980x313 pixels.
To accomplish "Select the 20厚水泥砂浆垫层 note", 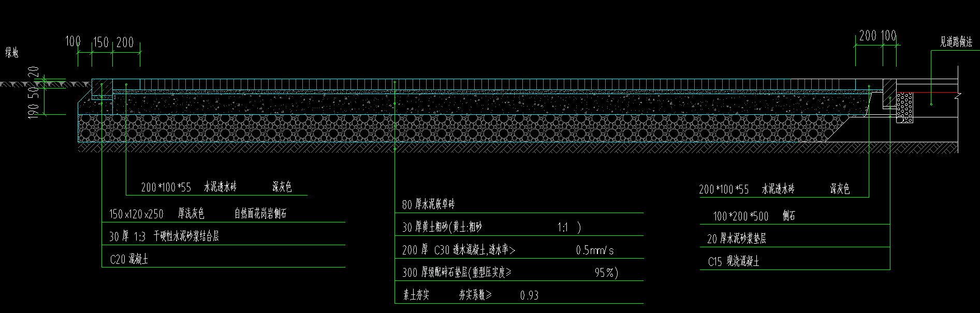I will point(736,239).
